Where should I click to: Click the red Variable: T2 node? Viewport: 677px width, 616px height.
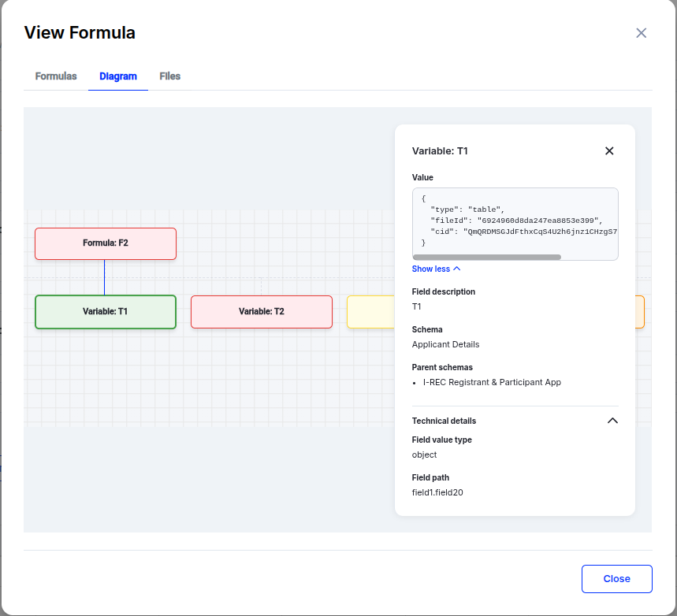[x=262, y=312]
